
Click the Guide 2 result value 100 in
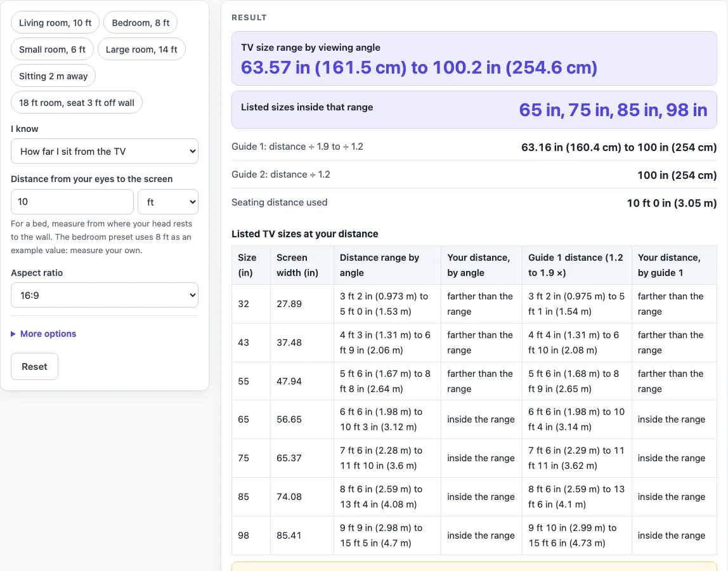[x=677, y=175]
